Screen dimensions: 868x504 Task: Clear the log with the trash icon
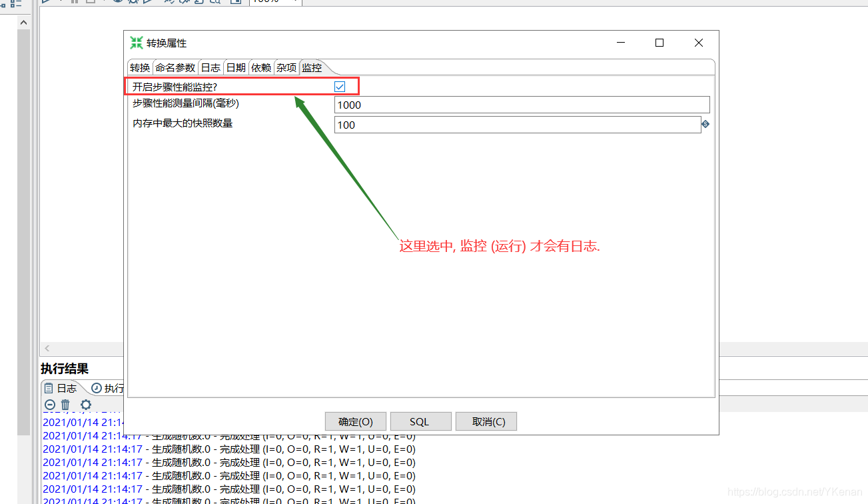(65, 405)
